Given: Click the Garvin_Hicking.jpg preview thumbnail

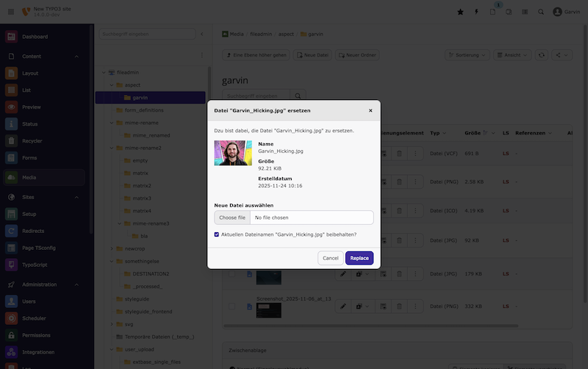Looking at the screenshot, I should (233, 153).
